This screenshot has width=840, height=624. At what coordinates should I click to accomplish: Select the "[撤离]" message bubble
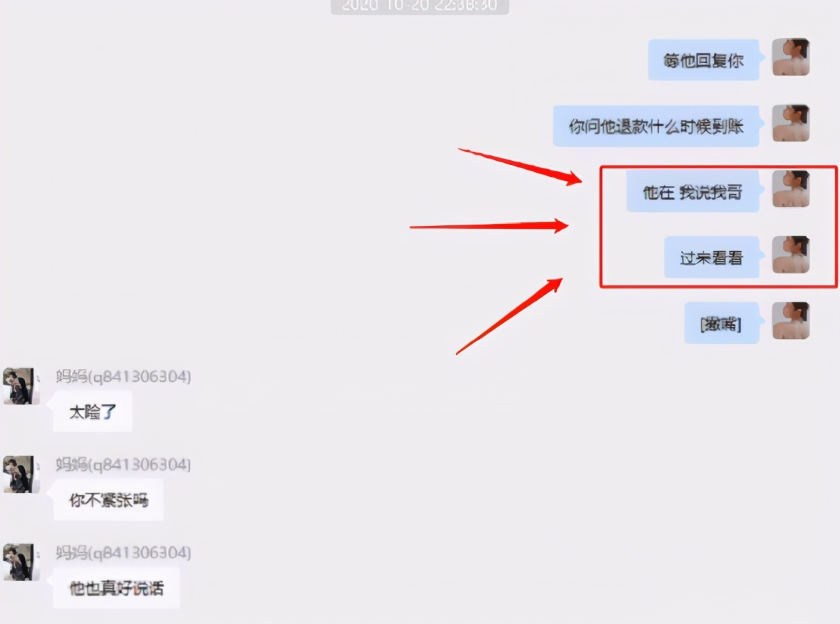click(x=721, y=323)
